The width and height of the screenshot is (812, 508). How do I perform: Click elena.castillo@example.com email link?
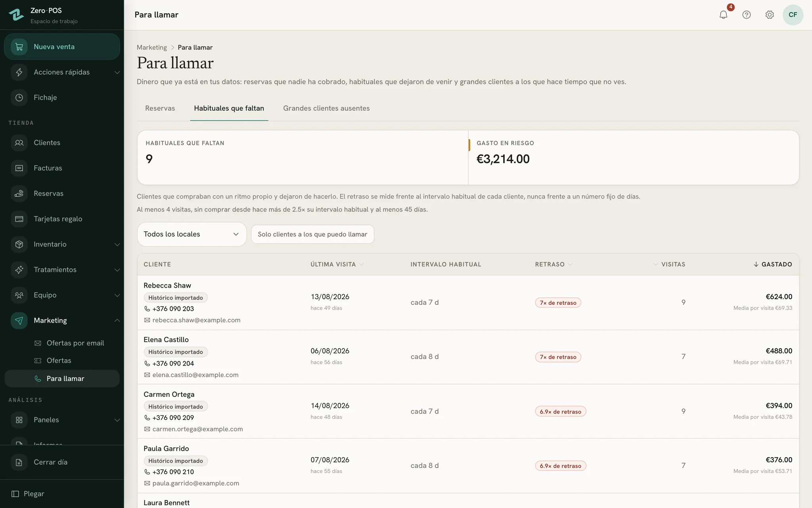click(195, 375)
